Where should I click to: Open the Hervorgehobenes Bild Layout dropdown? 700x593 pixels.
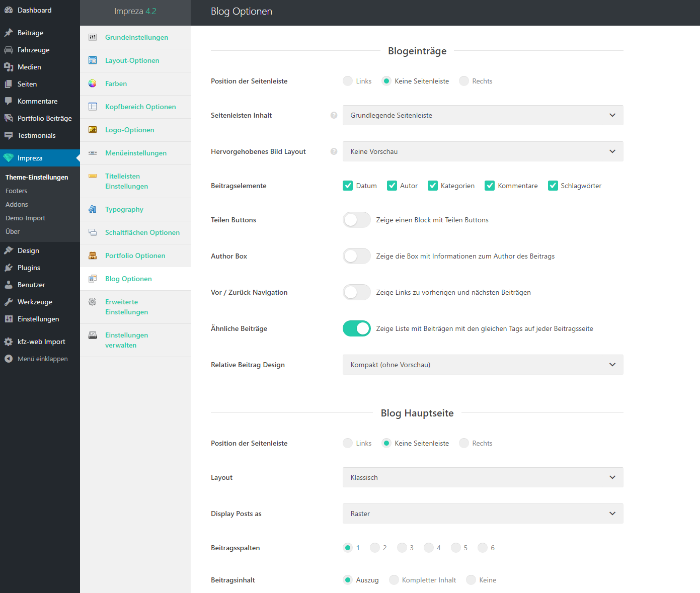[x=483, y=151]
